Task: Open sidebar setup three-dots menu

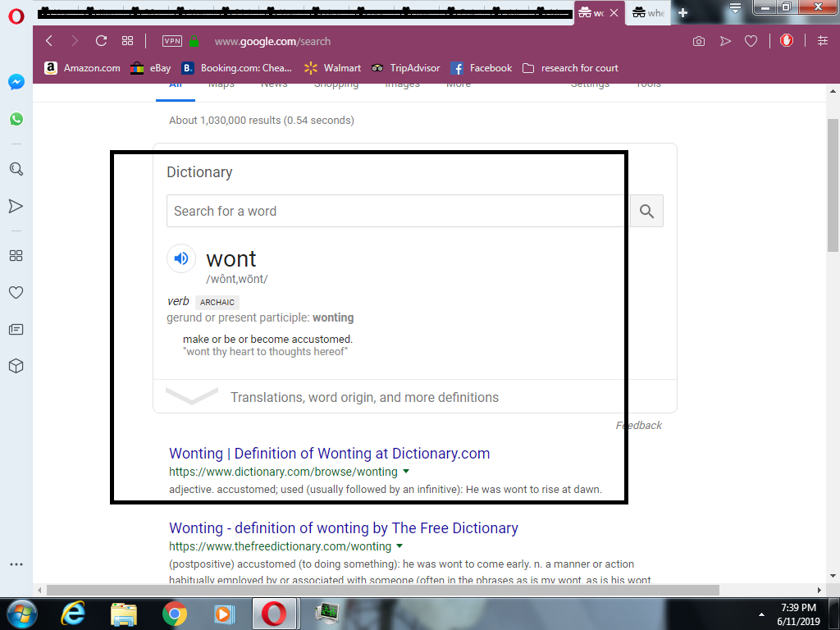Action: pyautogui.click(x=16, y=564)
